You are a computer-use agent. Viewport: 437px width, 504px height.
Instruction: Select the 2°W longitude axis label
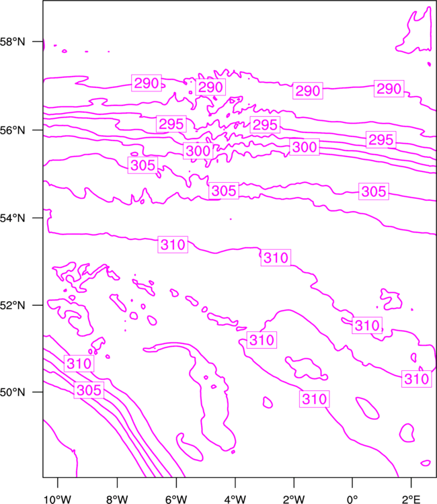click(294, 499)
